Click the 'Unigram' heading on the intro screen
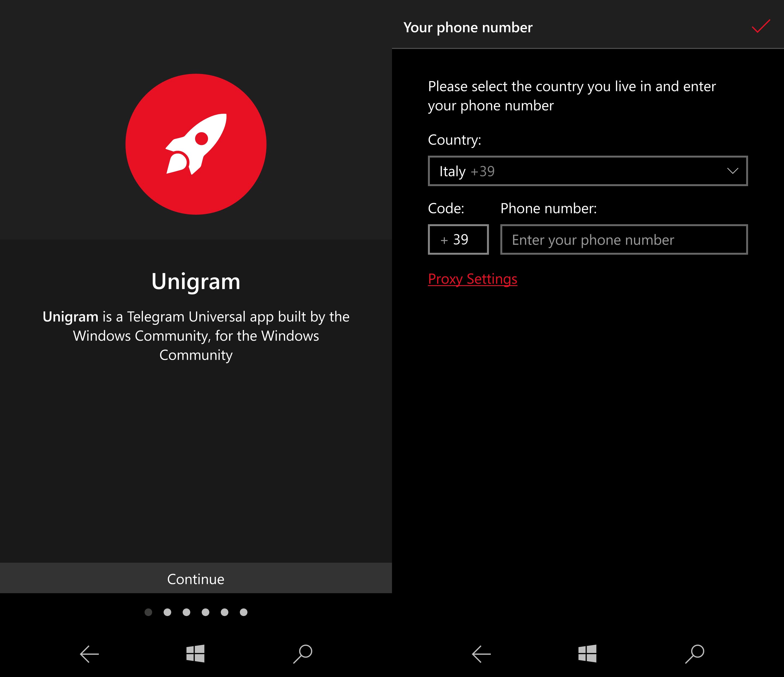The image size is (784, 677). pos(196,282)
